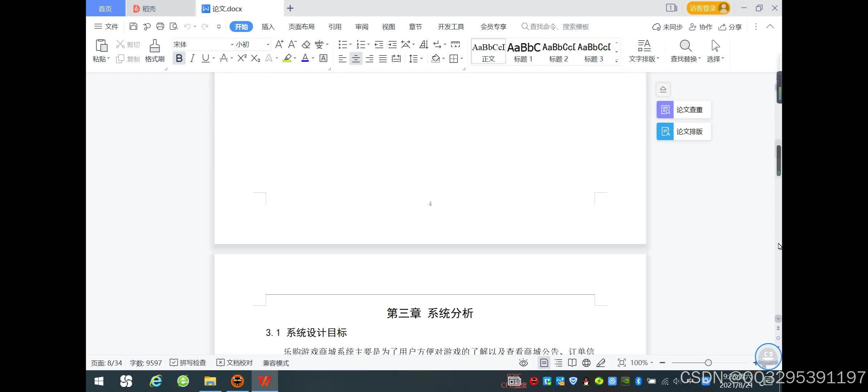Toggle justify alignment
This screenshot has height=392, width=868.
coord(383,58)
